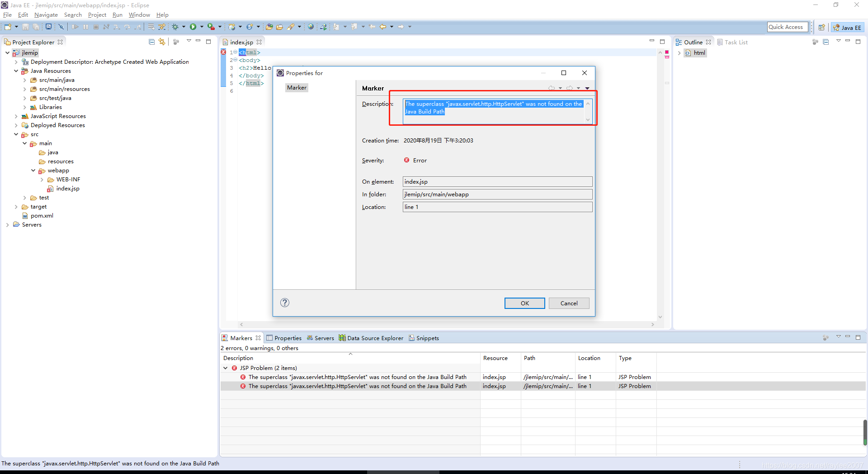Expand the Servers project node
The width and height of the screenshot is (868, 474).
(8, 225)
